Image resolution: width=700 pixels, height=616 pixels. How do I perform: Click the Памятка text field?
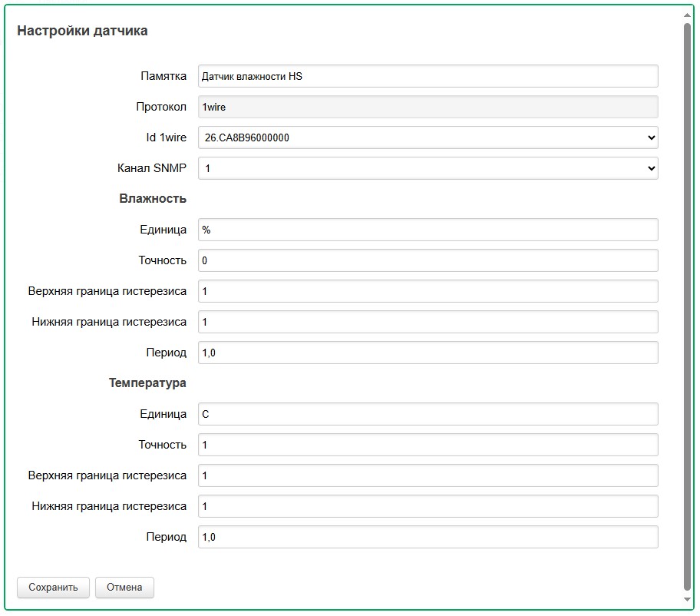[x=428, y=76]
